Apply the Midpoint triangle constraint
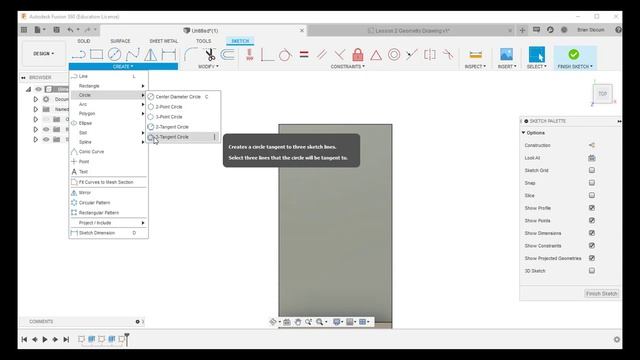This screenshot has width=640, height=360. pyautogui.click(x=376, y=55)
